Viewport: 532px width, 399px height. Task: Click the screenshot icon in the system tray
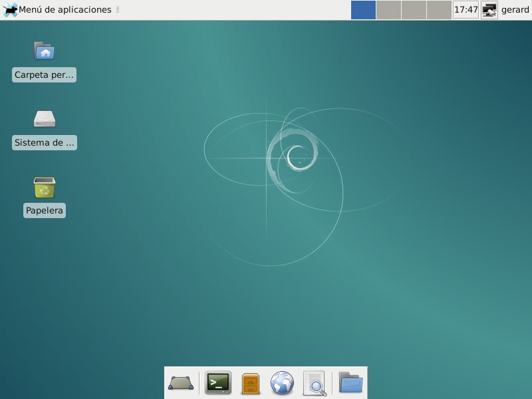489,10
